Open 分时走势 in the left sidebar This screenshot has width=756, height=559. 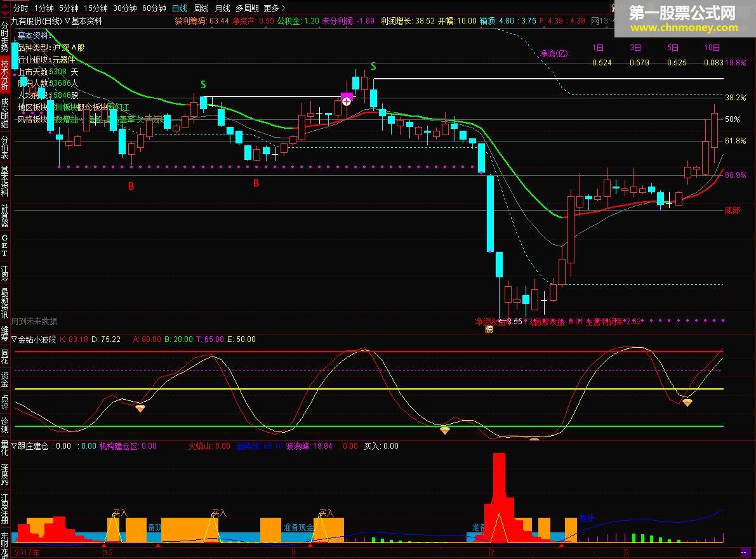[5, 38]
